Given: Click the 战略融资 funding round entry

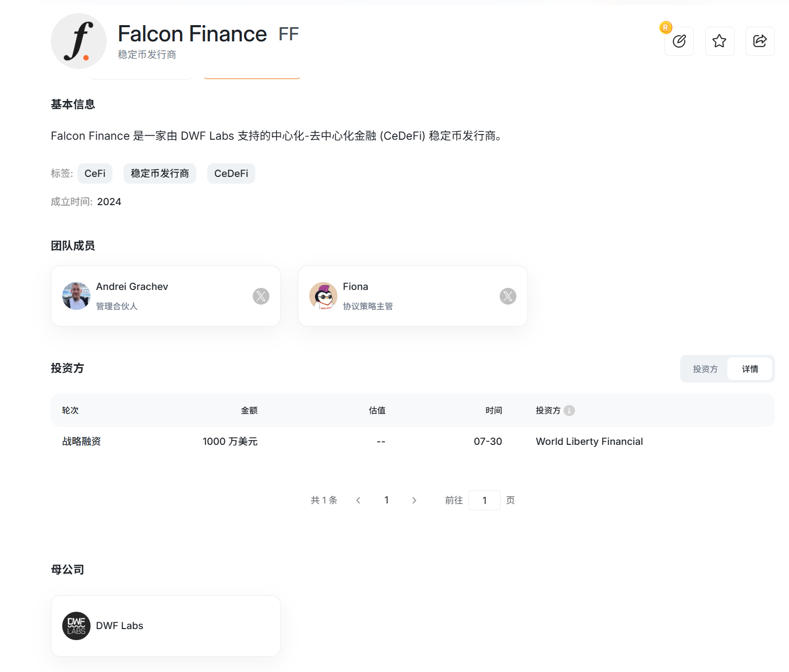Looking at the screenshot, I should coord(81,441).
